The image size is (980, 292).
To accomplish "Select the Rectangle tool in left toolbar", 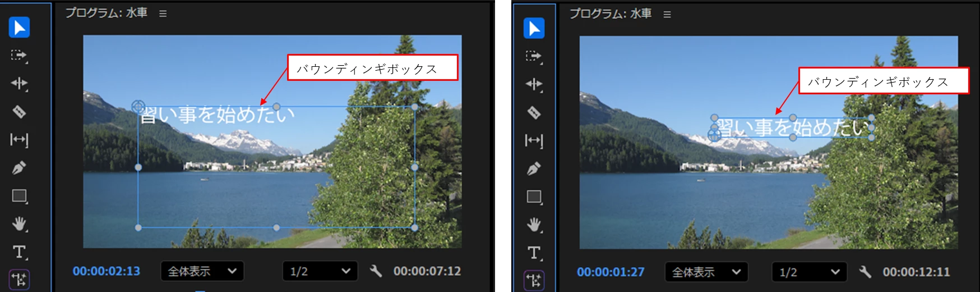I will [x=19, y=195].
